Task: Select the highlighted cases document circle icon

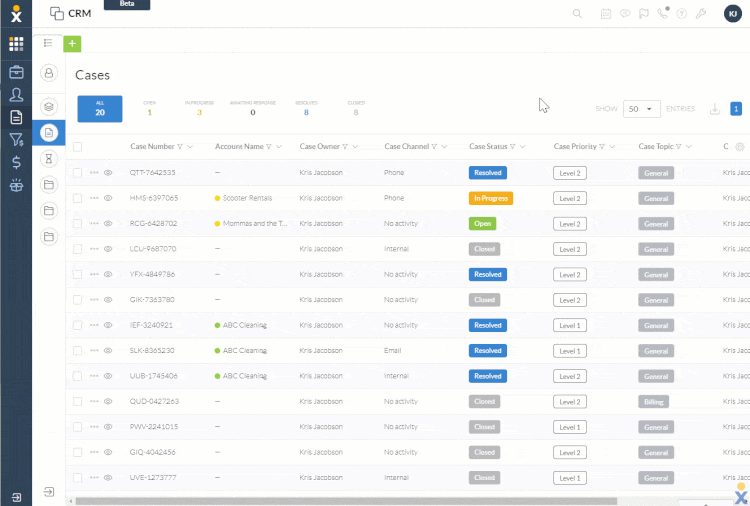Action: 49,132
